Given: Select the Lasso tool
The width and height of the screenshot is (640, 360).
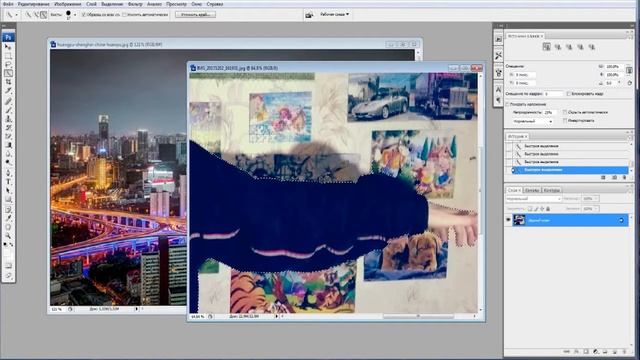Looking at the screenshot, I should (x=8, y=64).
